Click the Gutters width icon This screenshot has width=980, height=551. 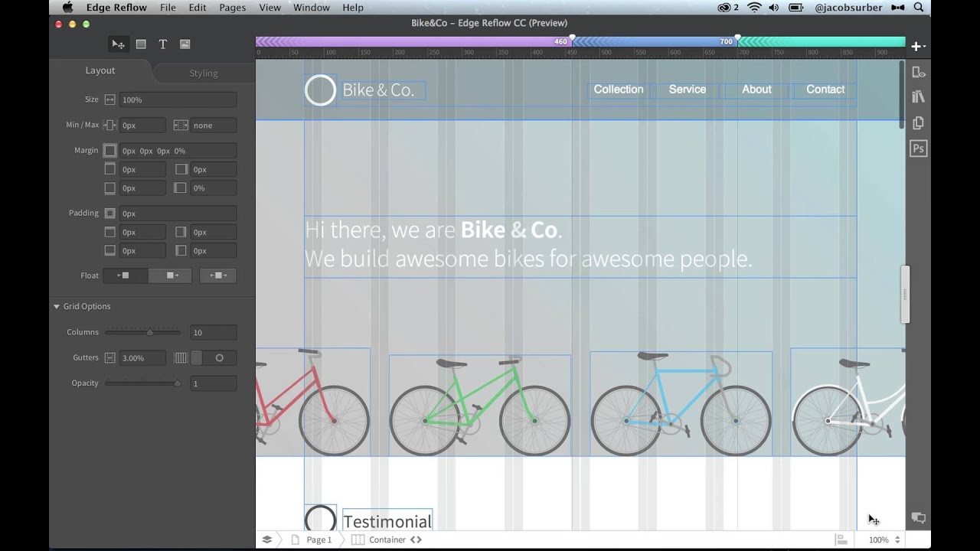pos(109,357)
